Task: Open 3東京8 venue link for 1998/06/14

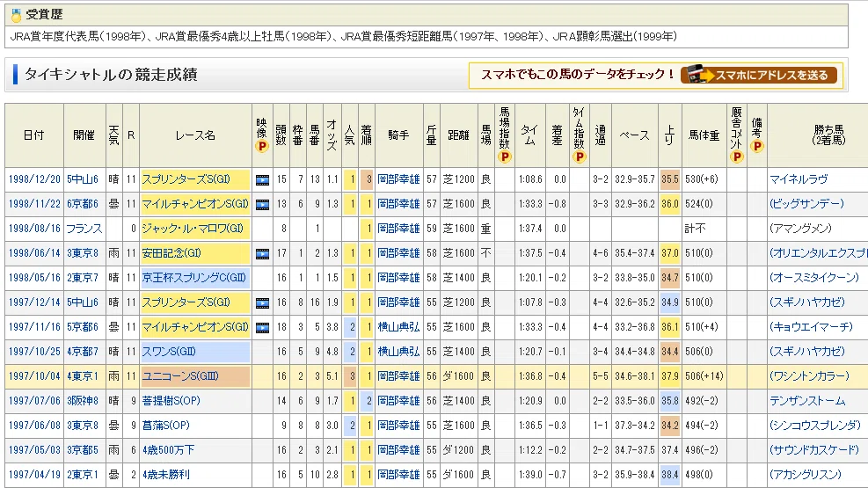Action: [x=83, y=253]
